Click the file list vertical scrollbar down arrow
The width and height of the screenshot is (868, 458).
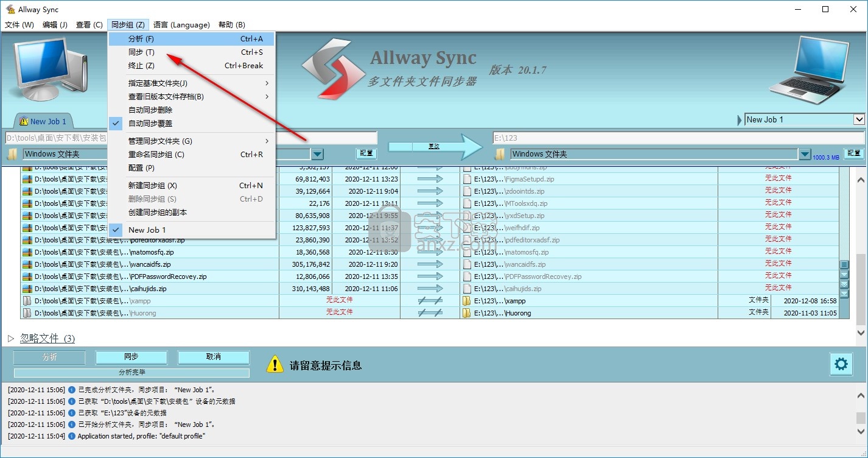[861, 333]
